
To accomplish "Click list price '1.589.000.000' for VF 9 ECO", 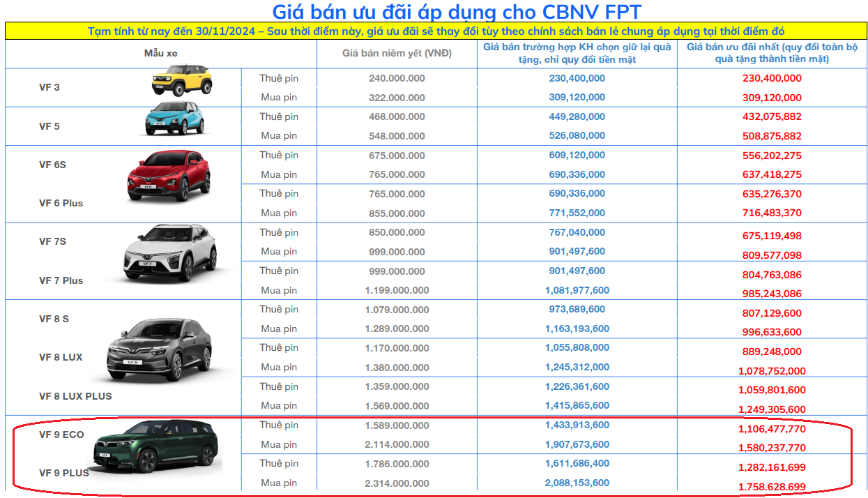I will pos(397,425).
